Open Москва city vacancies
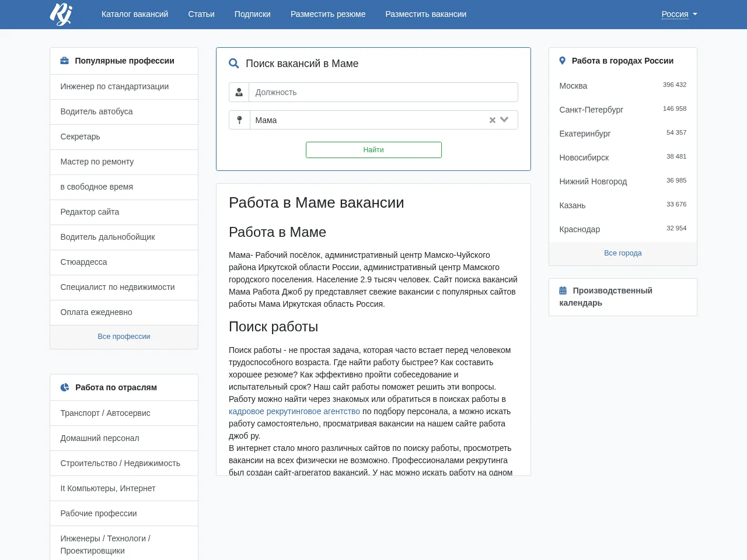This screenshot has width=747, height=560. pyautogui.click(x=623, y=86)
